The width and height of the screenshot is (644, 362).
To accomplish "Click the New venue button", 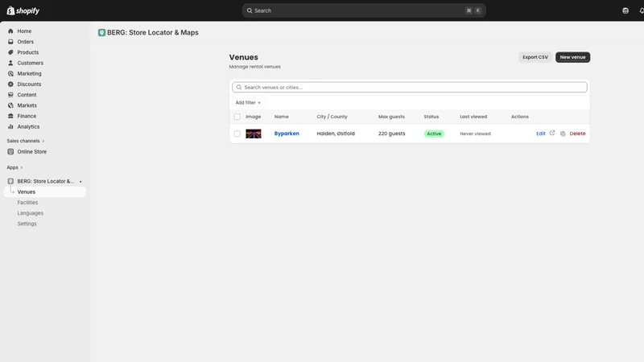I will pyautogui.click(x=572, y=57).
